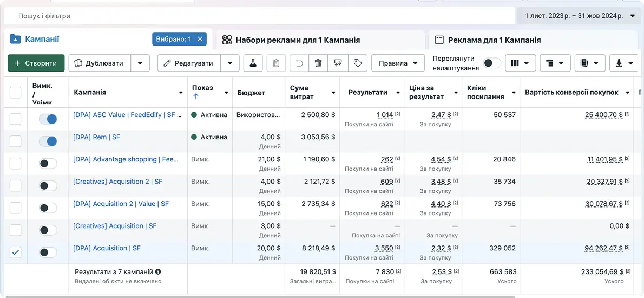This screenshot has height=298, width=644.
Task: Click the trash delete icon
Action: [x=318, y=63]
